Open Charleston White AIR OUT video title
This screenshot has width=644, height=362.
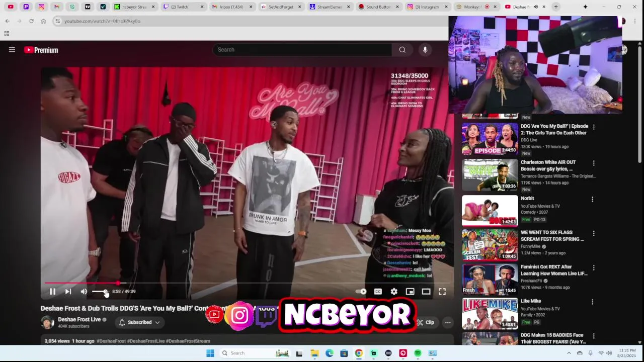click(548, 165)
